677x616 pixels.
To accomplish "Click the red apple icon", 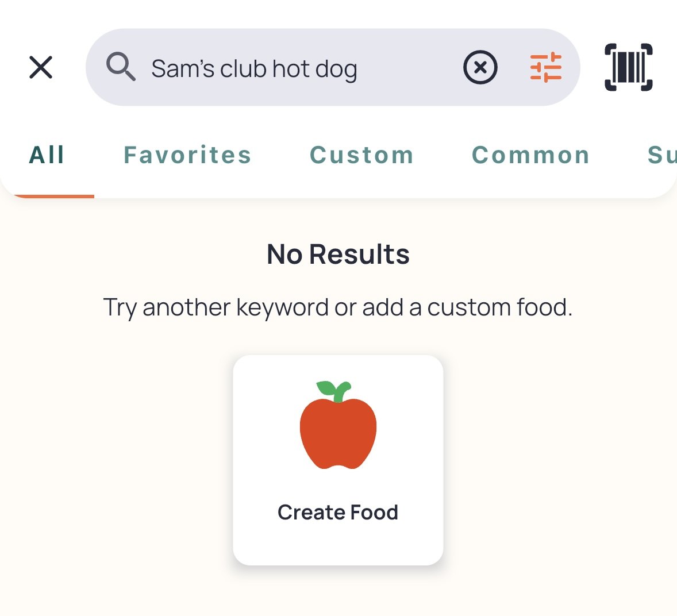I will point(338,425).
